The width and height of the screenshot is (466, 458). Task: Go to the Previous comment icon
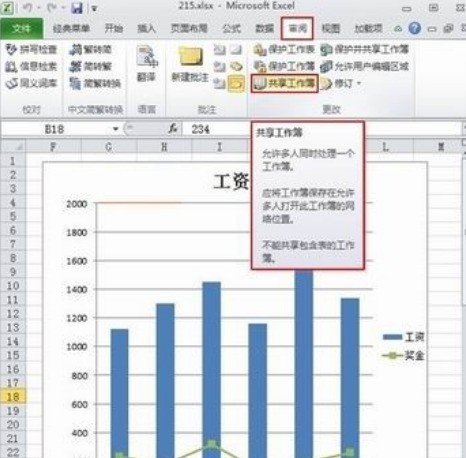(x=219, y=66)
